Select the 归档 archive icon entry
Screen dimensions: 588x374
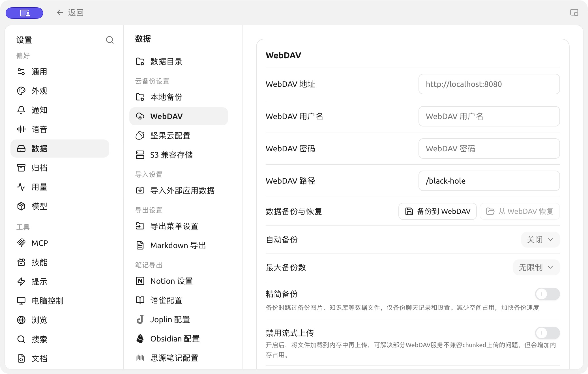tap(60, 168)
